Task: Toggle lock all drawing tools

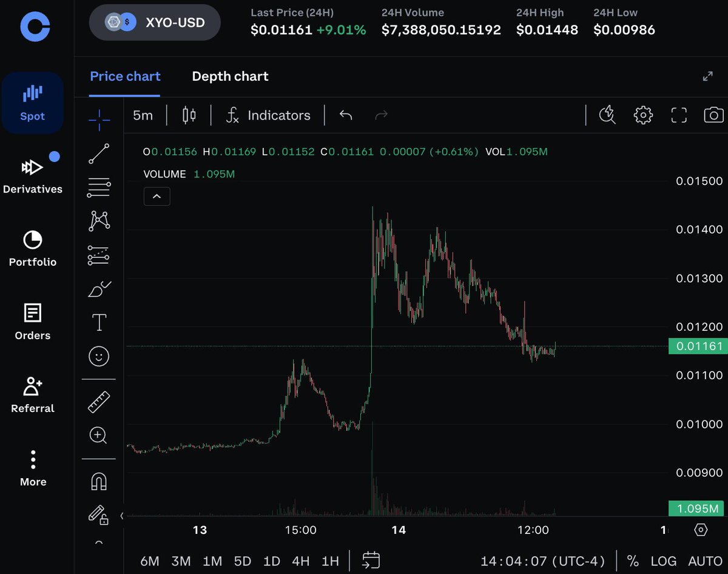Action: coord(99,515)
